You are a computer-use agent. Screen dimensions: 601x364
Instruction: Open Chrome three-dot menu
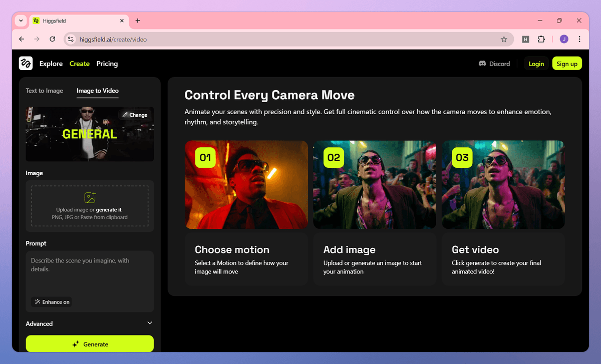pos(579,39)
